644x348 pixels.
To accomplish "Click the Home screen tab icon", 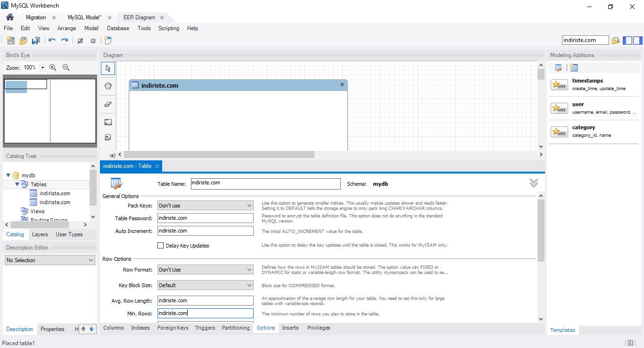I will (10, 17).
